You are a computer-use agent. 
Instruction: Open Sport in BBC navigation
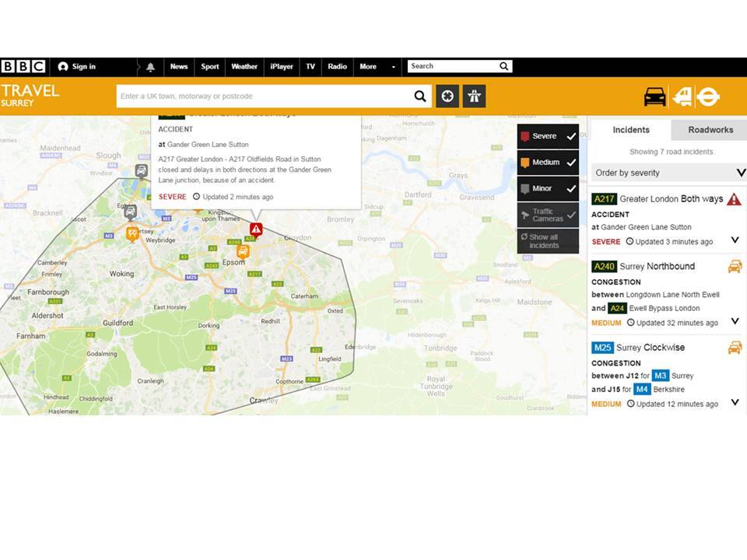point(209,67)
